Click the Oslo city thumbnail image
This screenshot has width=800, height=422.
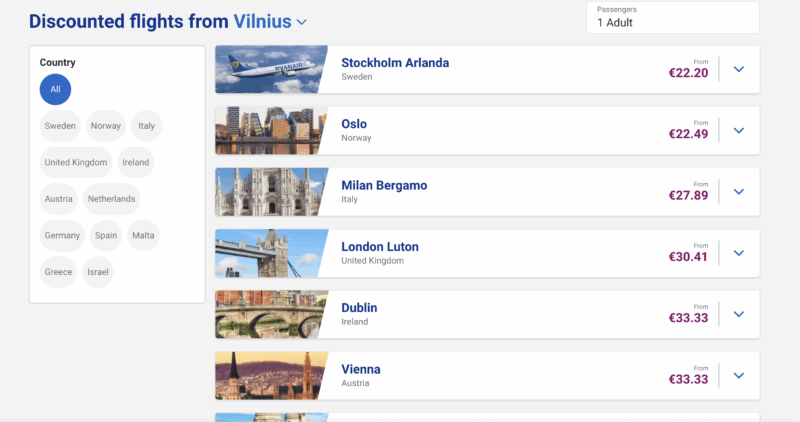(x=271, y=131)
